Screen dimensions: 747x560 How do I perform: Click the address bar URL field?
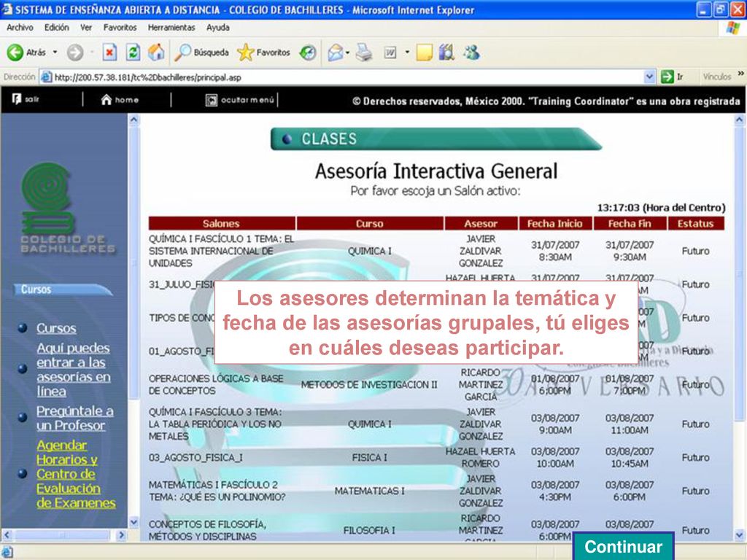pos(342,77)
